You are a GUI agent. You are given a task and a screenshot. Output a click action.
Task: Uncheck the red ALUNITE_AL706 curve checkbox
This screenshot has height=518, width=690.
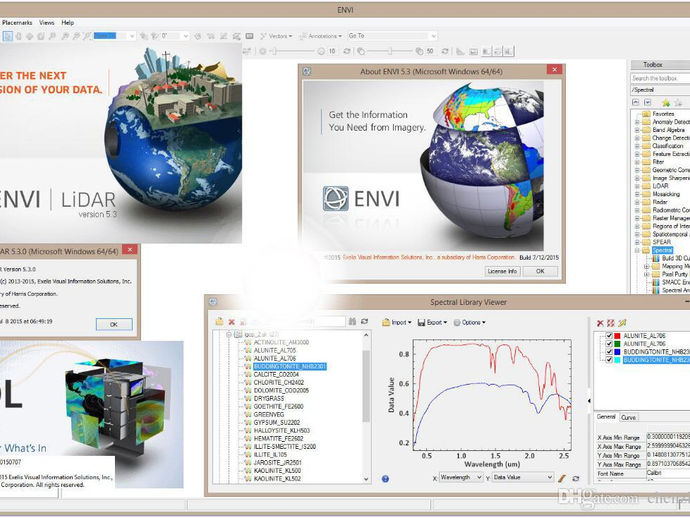609,336
